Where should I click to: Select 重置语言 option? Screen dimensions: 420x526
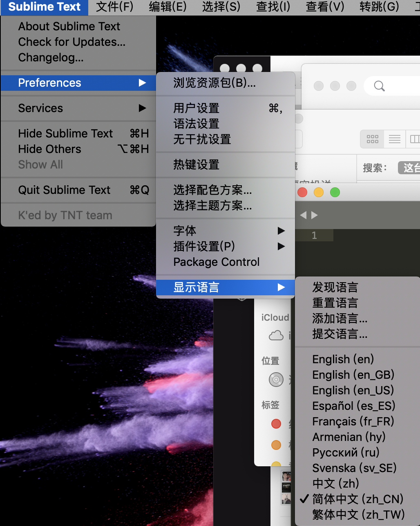pyautogui.click(x=357, y=303)
